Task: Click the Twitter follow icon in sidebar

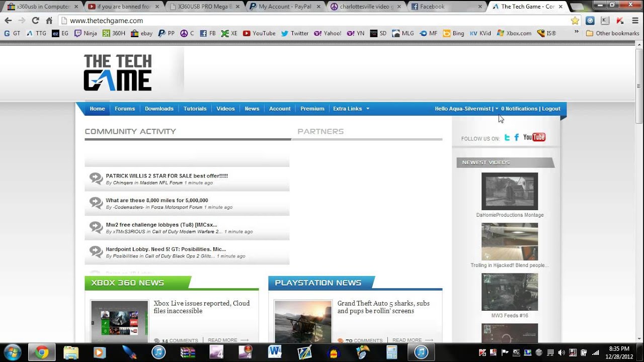Action: click(x=507, y=137)
